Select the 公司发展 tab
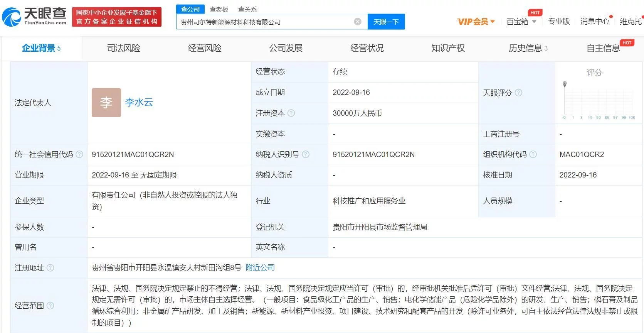This screenshot has width=644, height=333. pos(286,48)
